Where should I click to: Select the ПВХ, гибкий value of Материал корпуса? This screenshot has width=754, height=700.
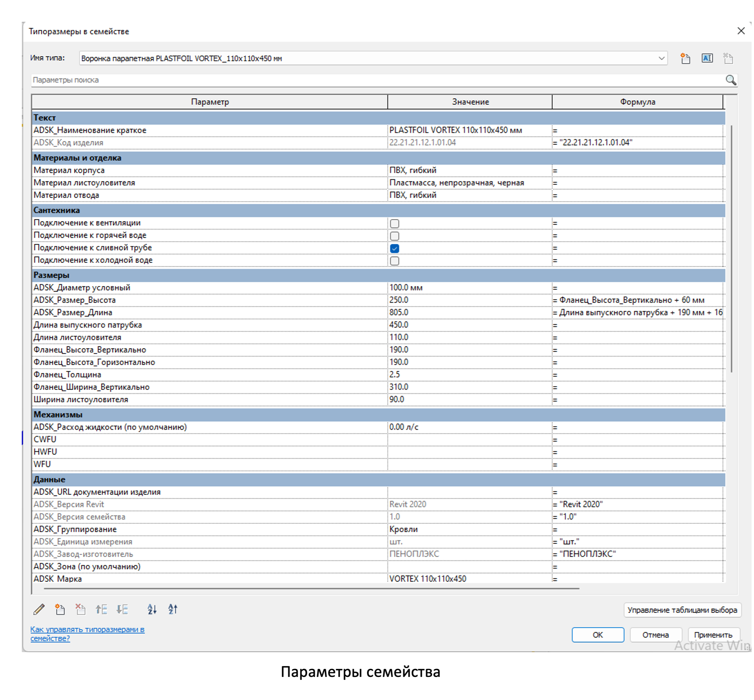[470, 170]
